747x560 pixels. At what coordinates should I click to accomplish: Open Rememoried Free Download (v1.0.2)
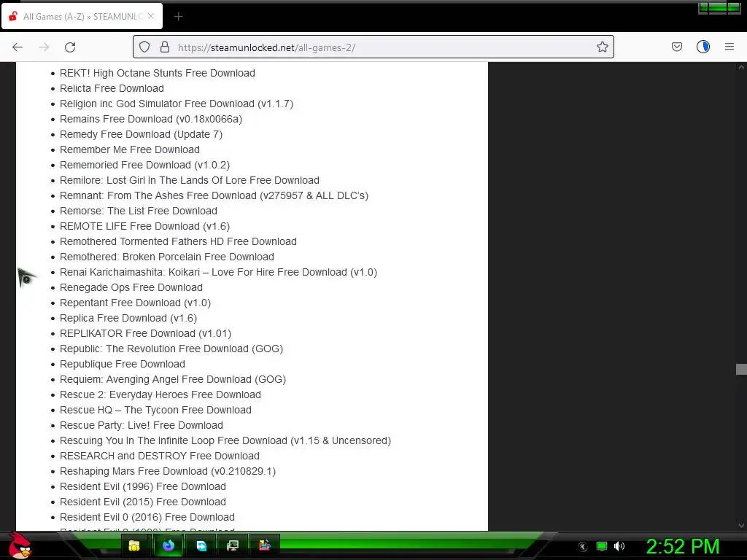tap(144, 165)
